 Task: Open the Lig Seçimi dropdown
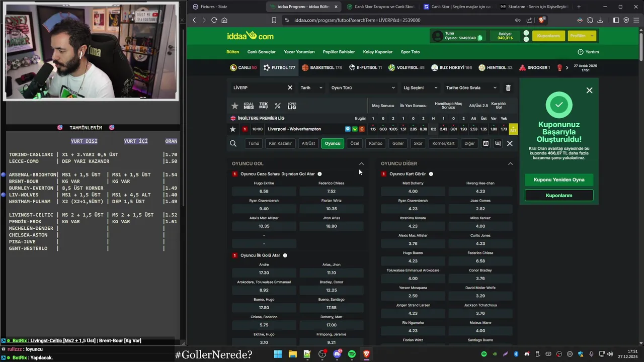click(x=421, y=87)
